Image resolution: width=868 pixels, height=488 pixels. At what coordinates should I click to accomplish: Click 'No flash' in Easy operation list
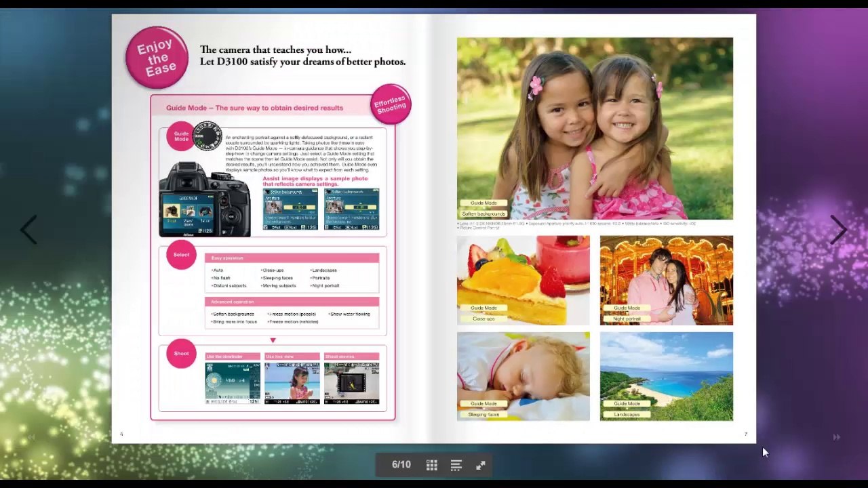tap(221, 278)
